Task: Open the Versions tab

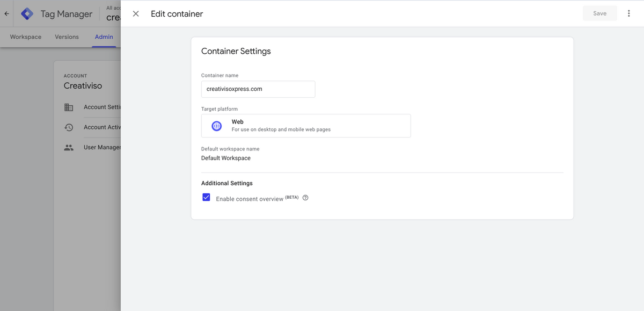Action: pyautogui.click(x=67, y=37)
